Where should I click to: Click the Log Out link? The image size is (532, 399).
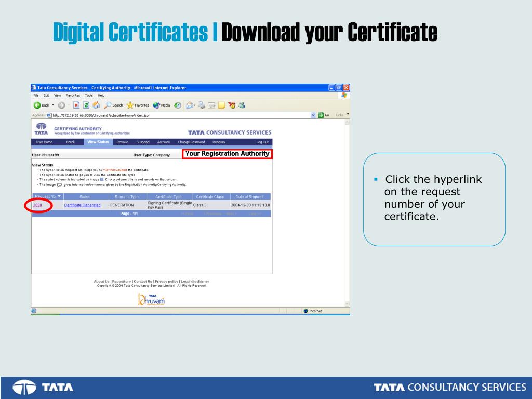262,142
